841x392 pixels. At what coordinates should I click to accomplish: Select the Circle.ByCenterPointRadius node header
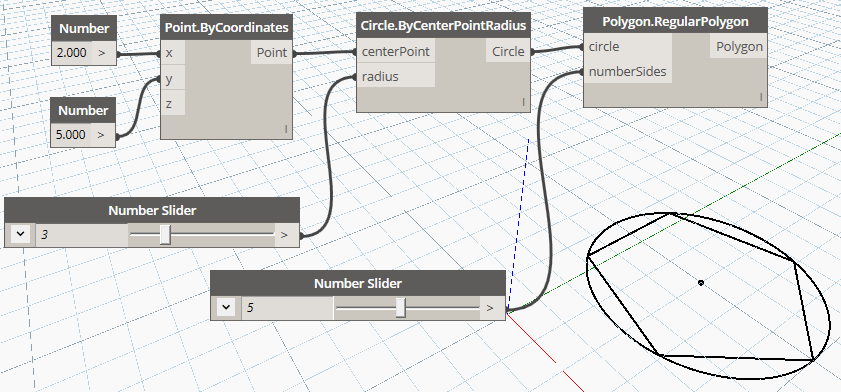pos(443,25)
